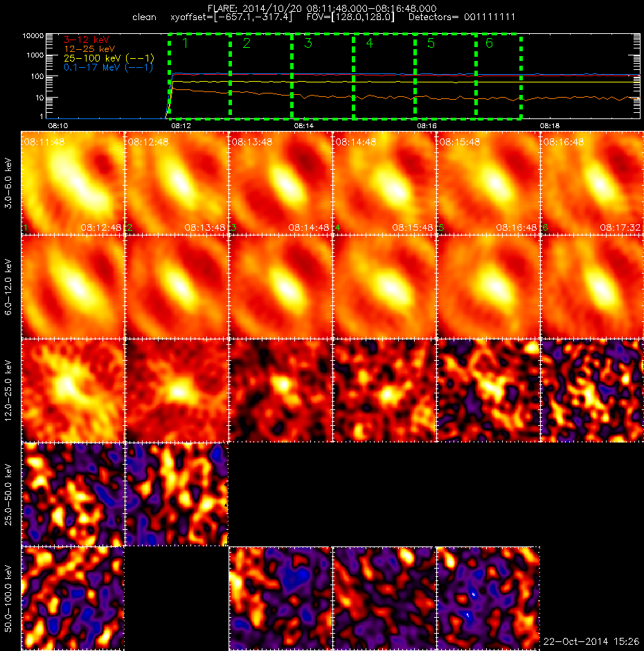Click the 6.0-12.0 keV image in column three
This screenshot has height=651, width=644.
tap(280, 287)
